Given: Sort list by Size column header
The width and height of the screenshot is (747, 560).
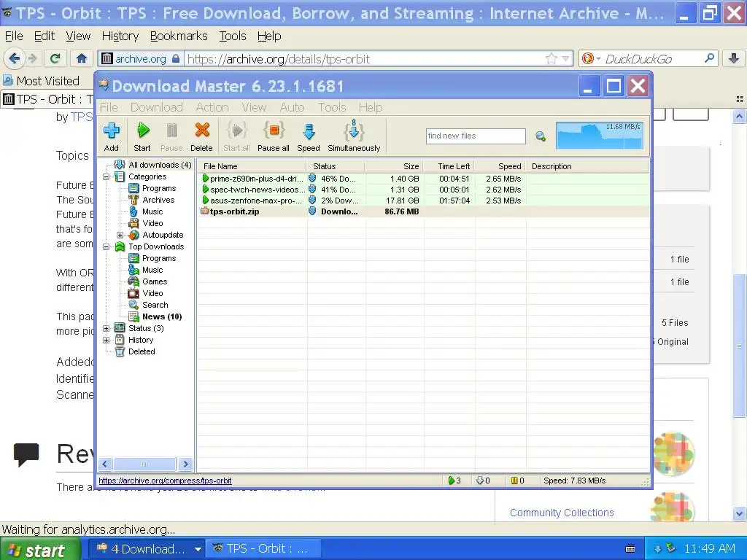Looking at the screenshot, I should pyautogui.click(x=394, y=166).
